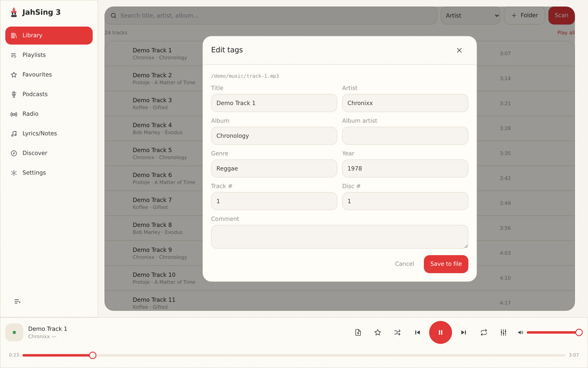Click the Lyrics/Notes music note icon
The height and width of the screenshot is (368, 588).
[x=14, y=134]
